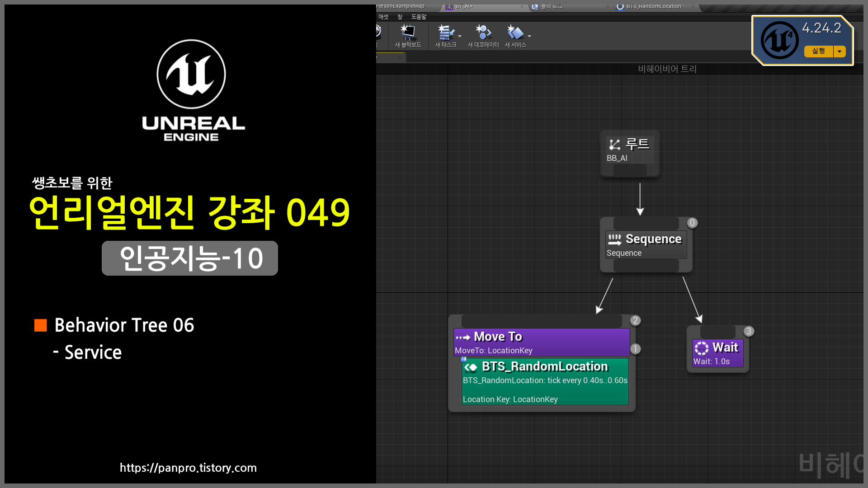The width and height of the screenshot is (868, 488).
Task: Click the panpro.tistory.com link
Action: (188, 468)
